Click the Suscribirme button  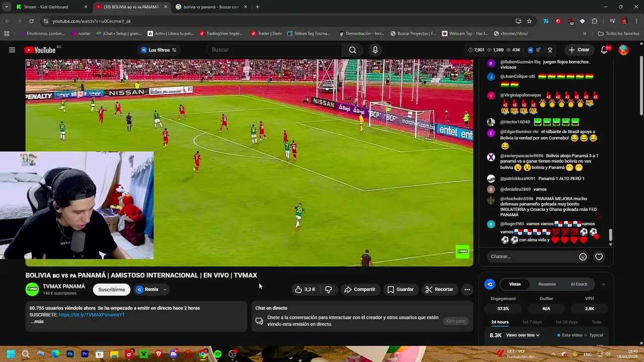tap(112, 290)
